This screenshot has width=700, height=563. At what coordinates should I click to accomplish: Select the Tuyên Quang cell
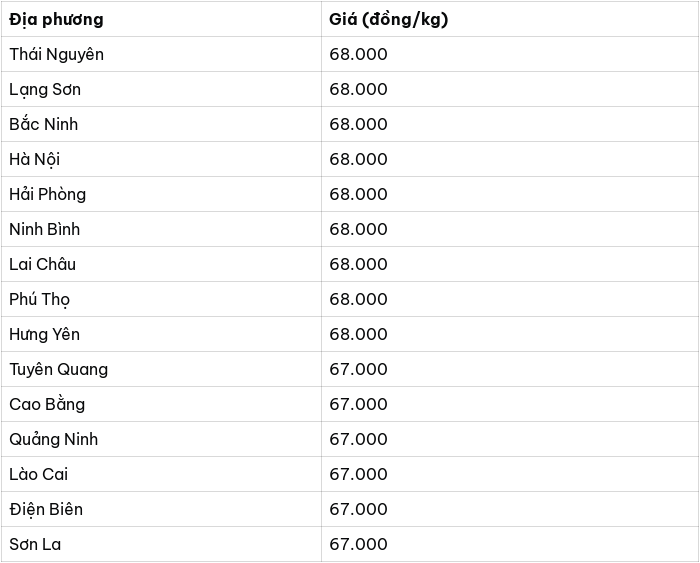161,369
